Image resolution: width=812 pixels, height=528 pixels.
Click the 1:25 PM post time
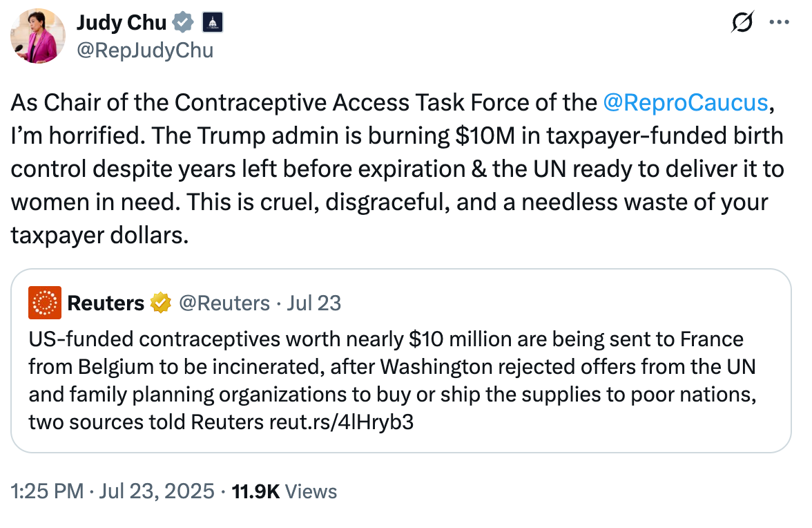(46, 491)
